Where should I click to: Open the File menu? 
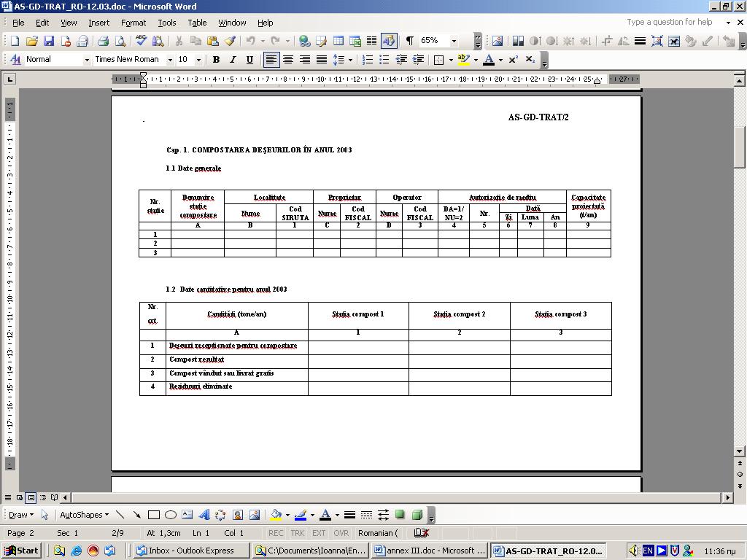(18, 23)
